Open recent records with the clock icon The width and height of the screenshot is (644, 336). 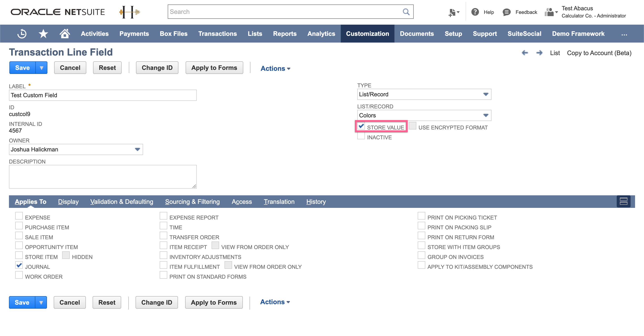click(21, 34)
